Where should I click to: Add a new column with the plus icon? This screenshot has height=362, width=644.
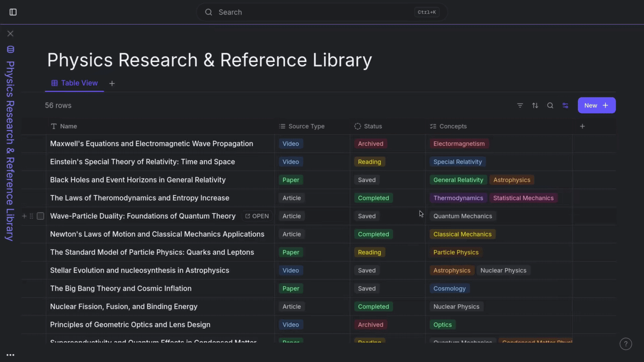(583, 126)
